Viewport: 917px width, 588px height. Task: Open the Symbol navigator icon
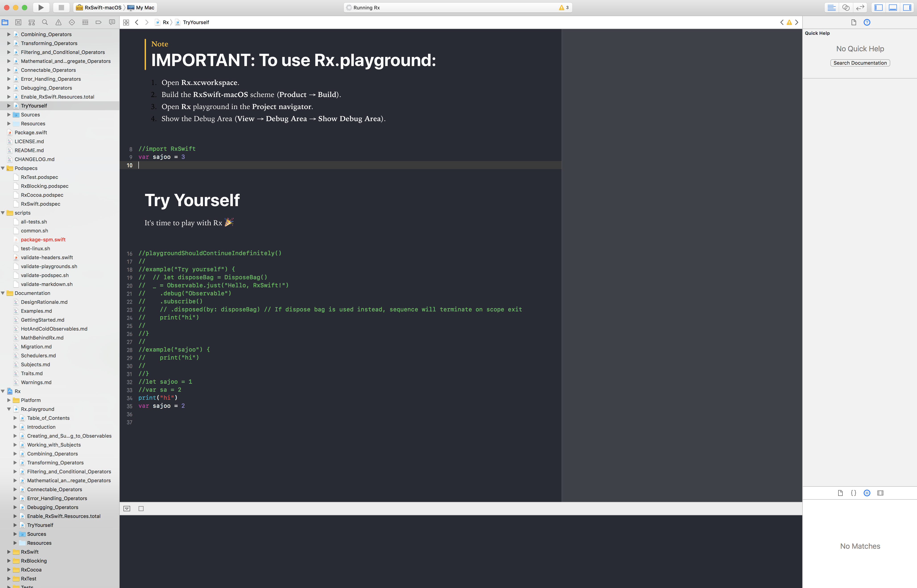pos(32,22)
